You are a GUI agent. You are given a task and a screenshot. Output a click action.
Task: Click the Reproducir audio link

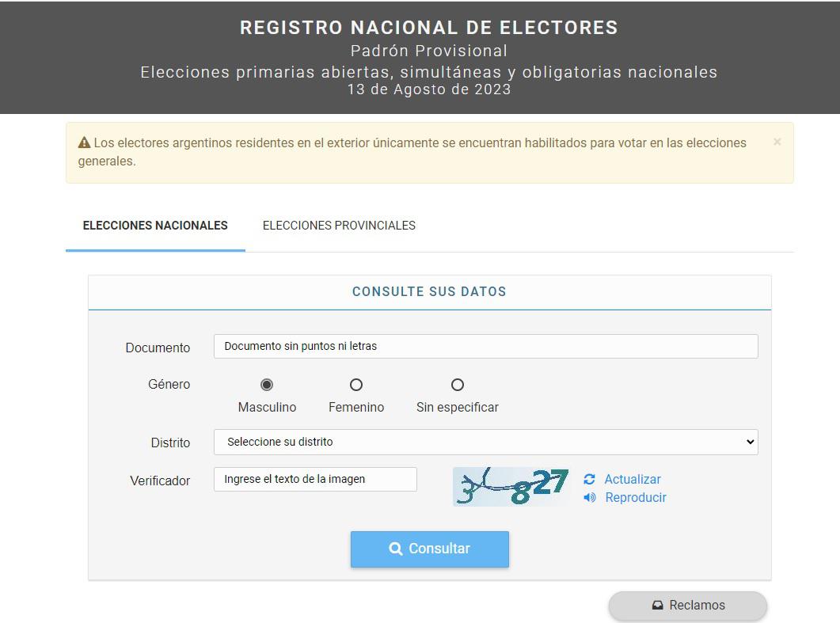coord(635,498)
